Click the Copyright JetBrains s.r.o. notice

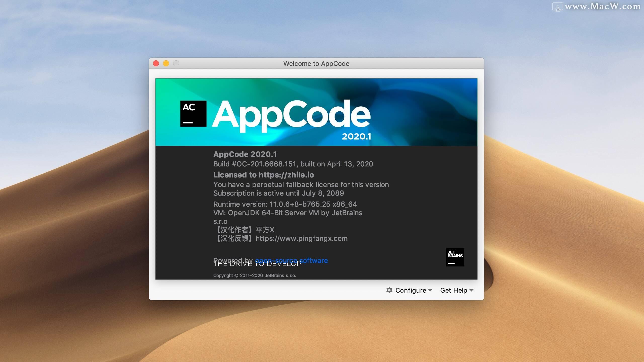point(255,275)
